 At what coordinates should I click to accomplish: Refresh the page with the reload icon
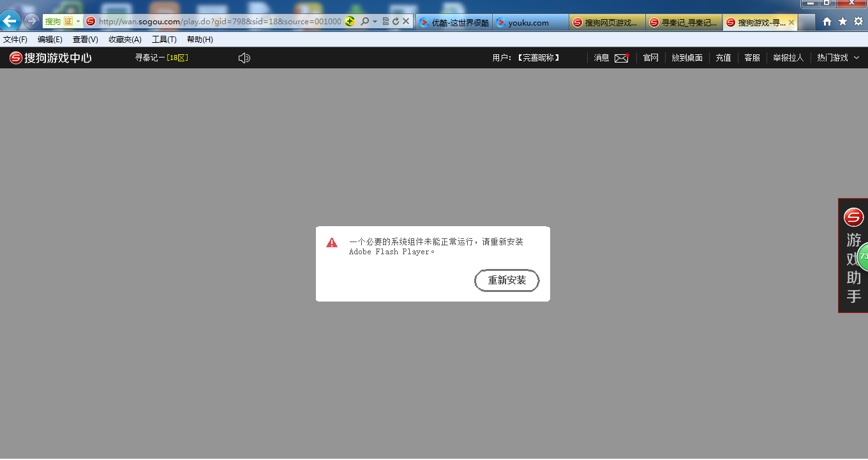point(396,20)
